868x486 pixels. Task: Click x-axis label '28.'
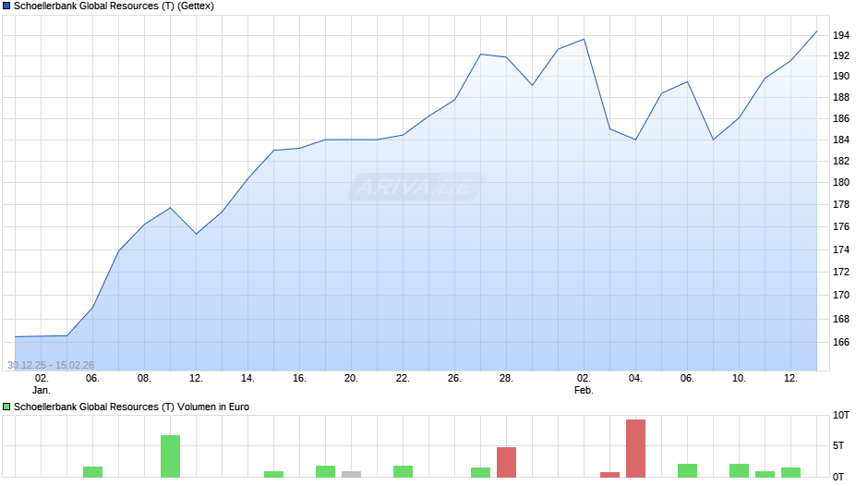(x=506, y=379)
